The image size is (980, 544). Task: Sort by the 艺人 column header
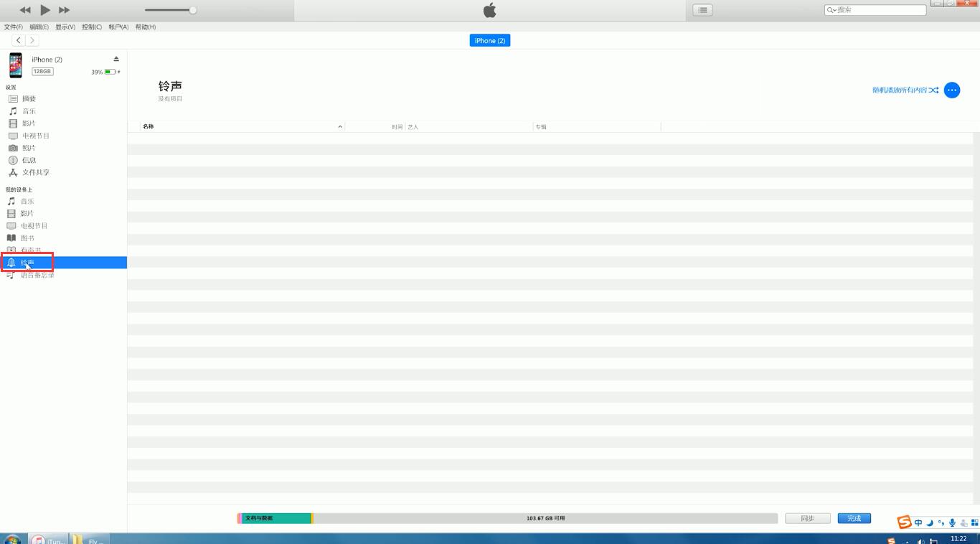tap(469, 126)
